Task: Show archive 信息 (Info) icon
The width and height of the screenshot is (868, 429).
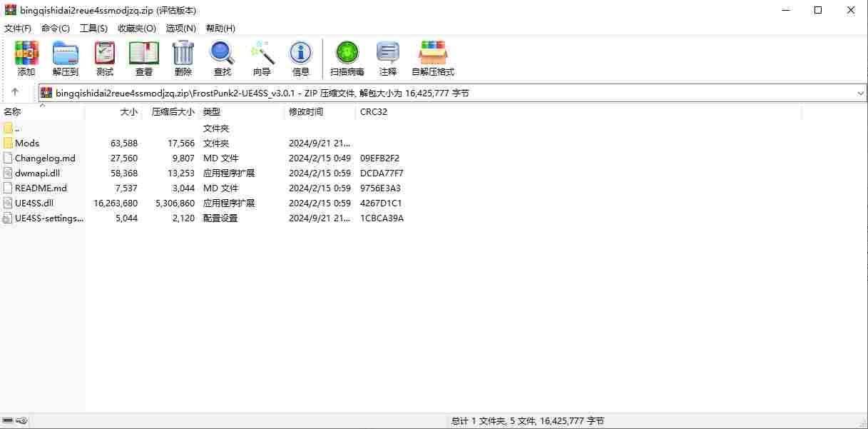Action: click(x=301, y=59)
